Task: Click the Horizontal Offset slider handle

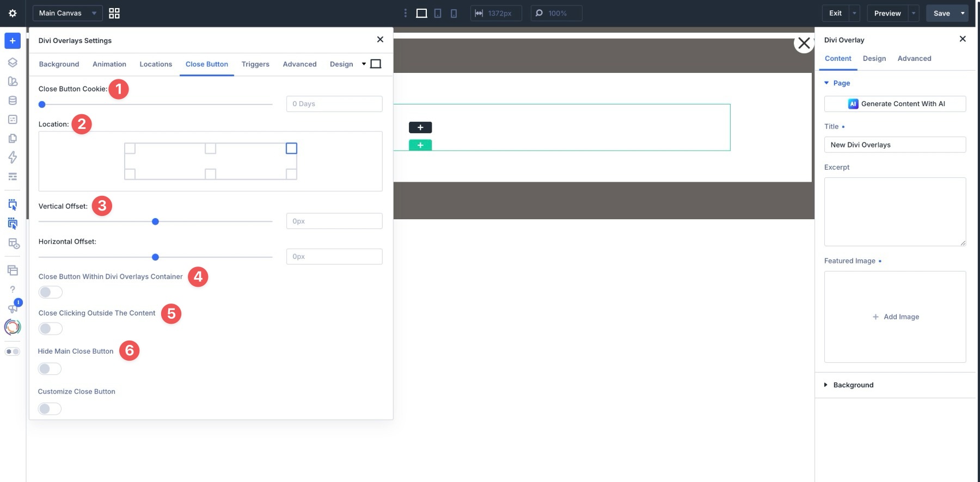Action: (155, 257)
